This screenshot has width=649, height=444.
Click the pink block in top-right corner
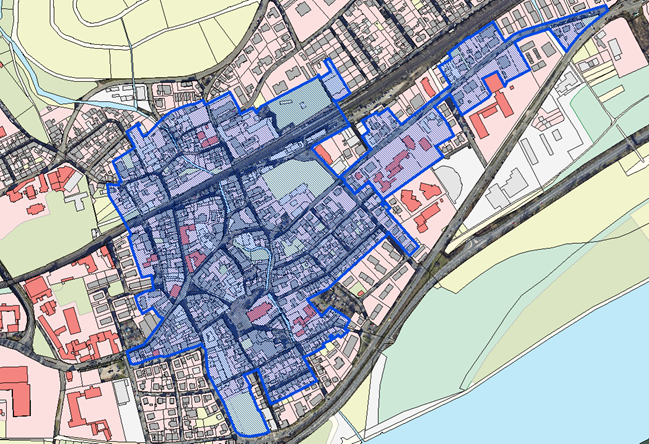[x=618, y=40]
